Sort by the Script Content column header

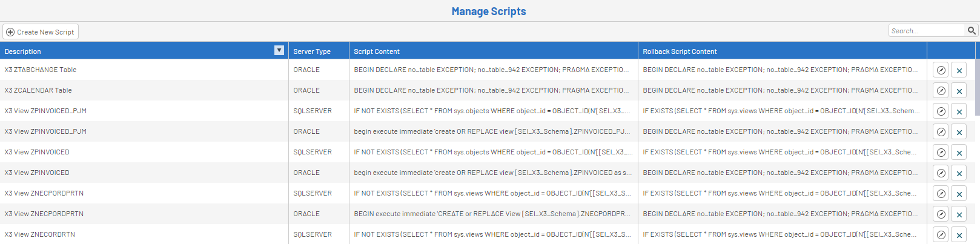click(377, 51)
